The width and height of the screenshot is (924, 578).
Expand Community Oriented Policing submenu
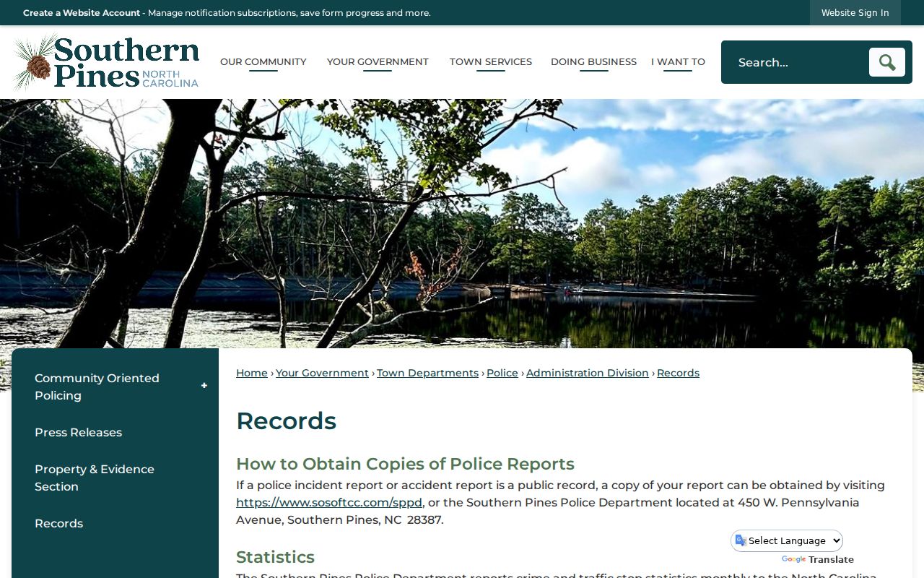(x=204, y=386)
